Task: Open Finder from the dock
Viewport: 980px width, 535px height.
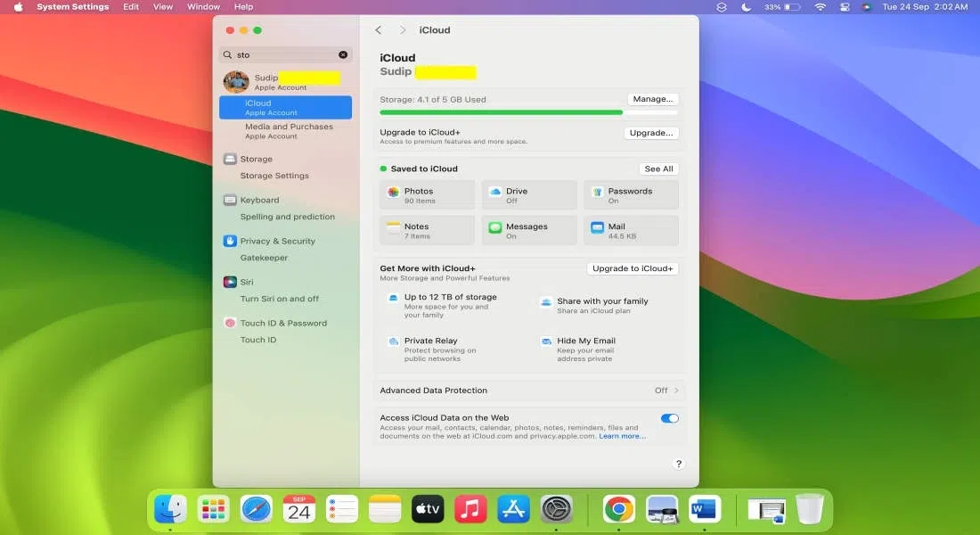Action: coord(170,509)
